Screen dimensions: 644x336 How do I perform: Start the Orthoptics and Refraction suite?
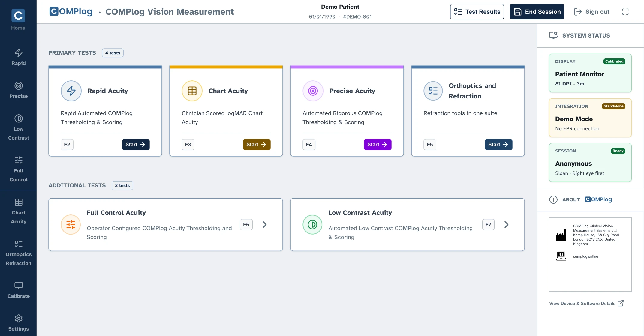[x=498, y=145]
